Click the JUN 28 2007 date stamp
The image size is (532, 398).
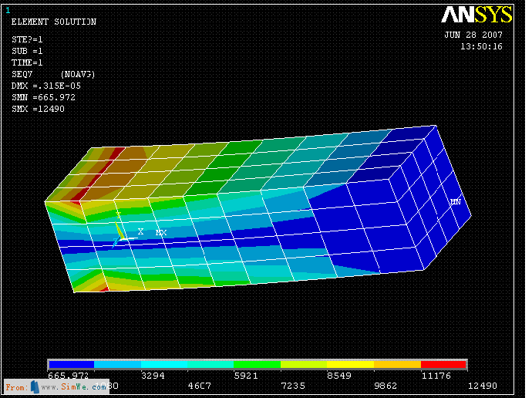(x=473, y=35)
